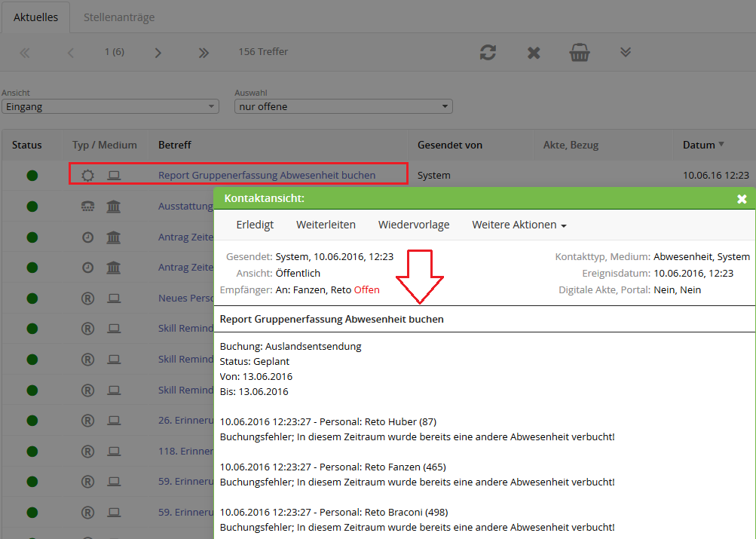Click the Digitale Akte, Portal value Nein, Nein
The width and height of the screenshot is (756, 539).
coord(678,289)
